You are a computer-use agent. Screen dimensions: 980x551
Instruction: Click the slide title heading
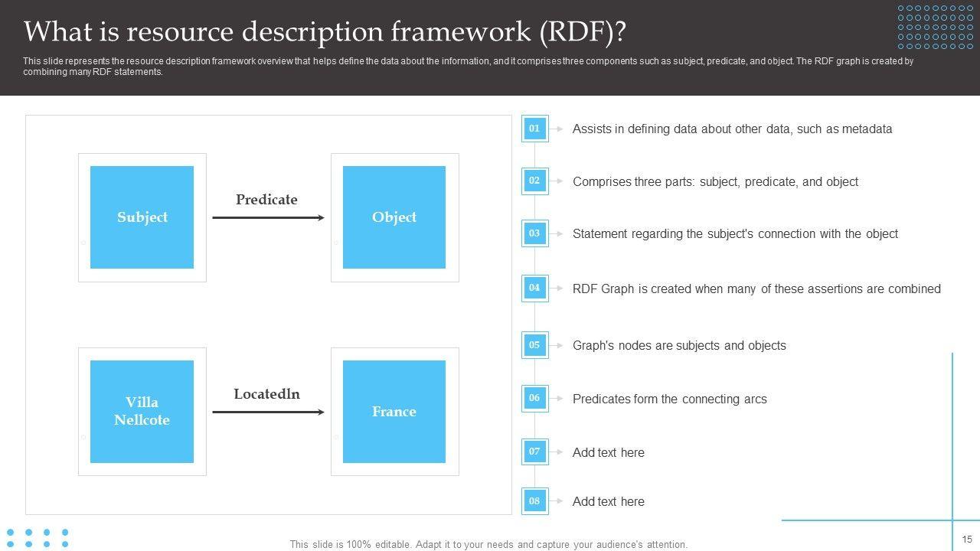325,32
